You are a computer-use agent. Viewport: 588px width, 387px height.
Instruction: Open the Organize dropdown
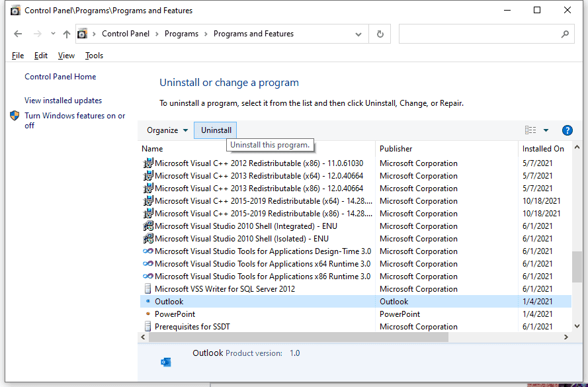167,130
